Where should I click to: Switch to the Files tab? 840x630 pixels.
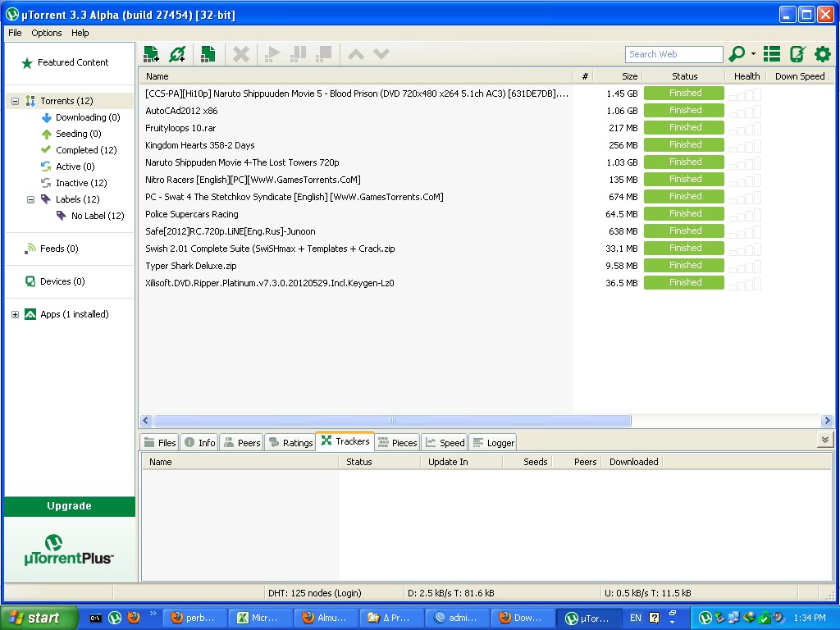point(160,442)
